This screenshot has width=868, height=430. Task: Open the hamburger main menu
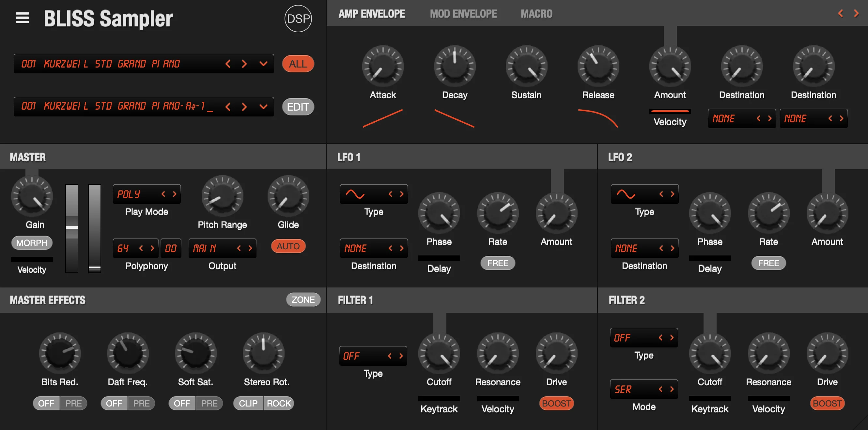[22, 18]
